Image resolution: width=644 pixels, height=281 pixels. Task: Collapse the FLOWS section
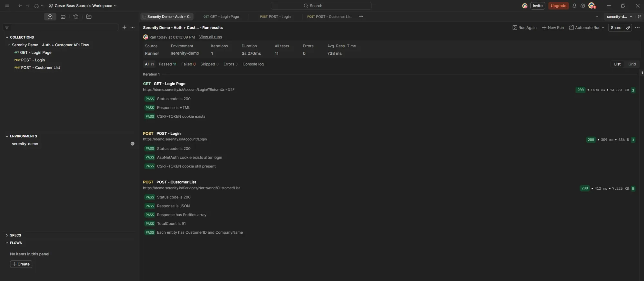click(7, 243)
